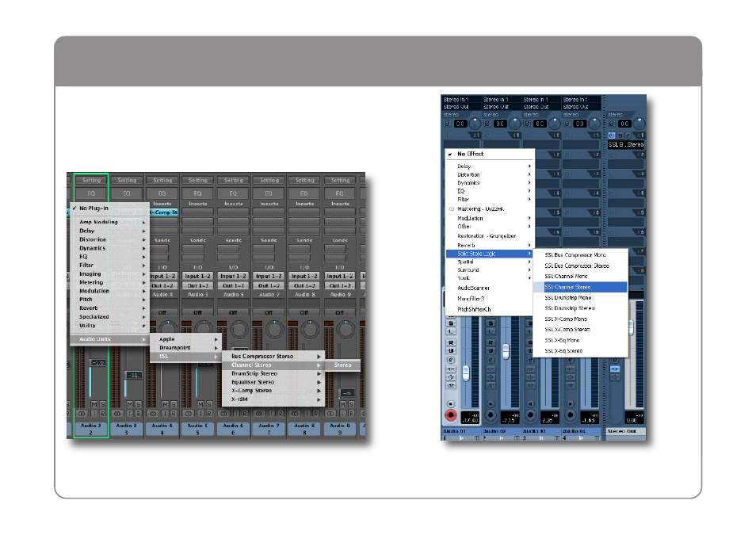The image size is (756, 535).
Task: Click stereo format icon on Logic Audio 6 strip
Action: (x=223, y=414)
